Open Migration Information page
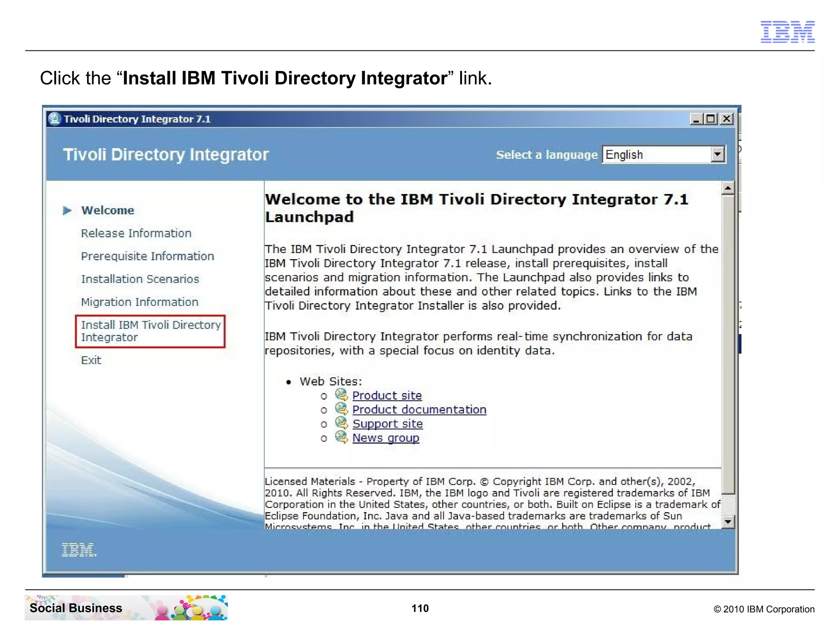The image size is (840, 630). [139, 302]
